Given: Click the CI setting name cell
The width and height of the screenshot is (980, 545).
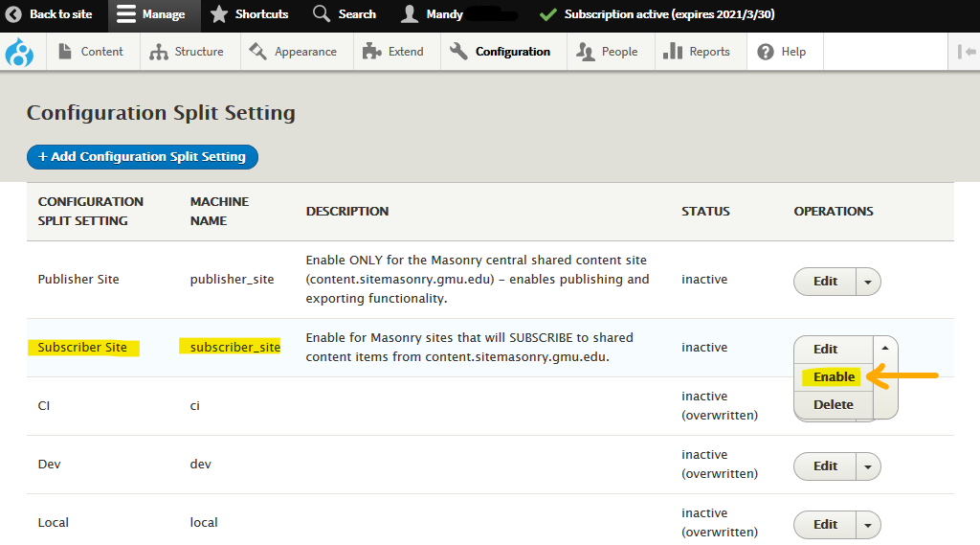Looking at the screenshot, I should [x=44, y=405].
